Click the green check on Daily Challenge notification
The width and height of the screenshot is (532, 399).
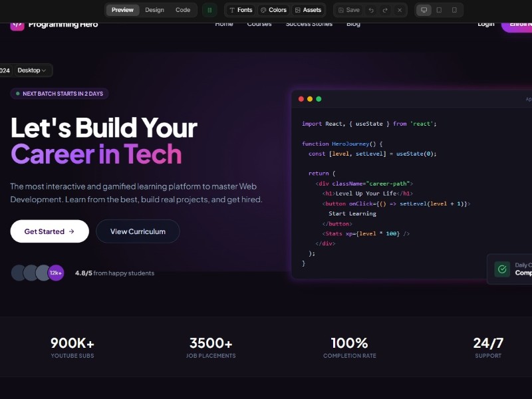coord(502,269)
